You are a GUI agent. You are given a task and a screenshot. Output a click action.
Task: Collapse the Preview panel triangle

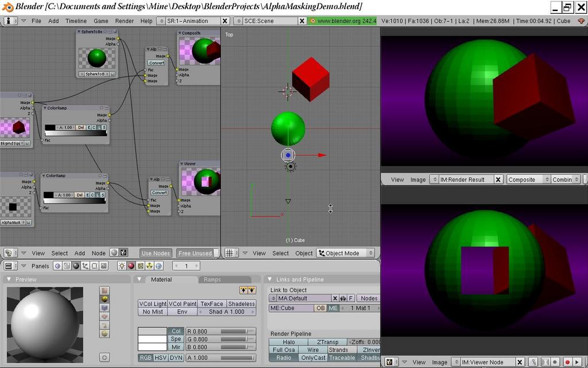9,279
